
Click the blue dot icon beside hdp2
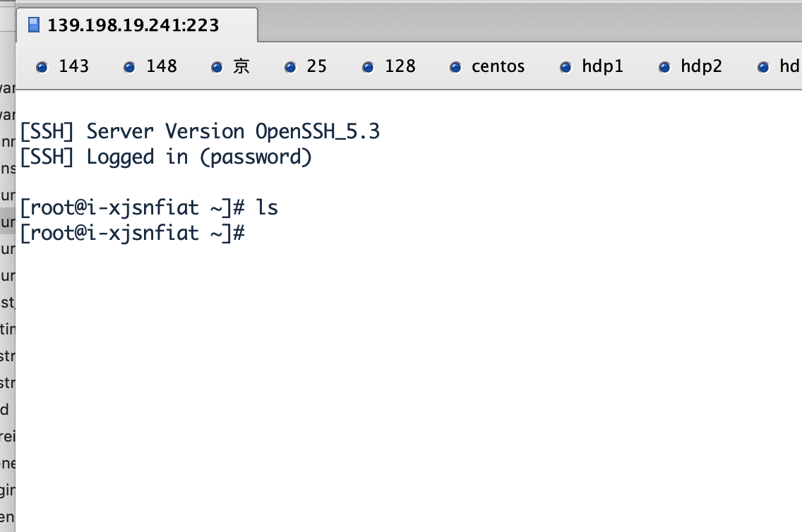(664, 67)
